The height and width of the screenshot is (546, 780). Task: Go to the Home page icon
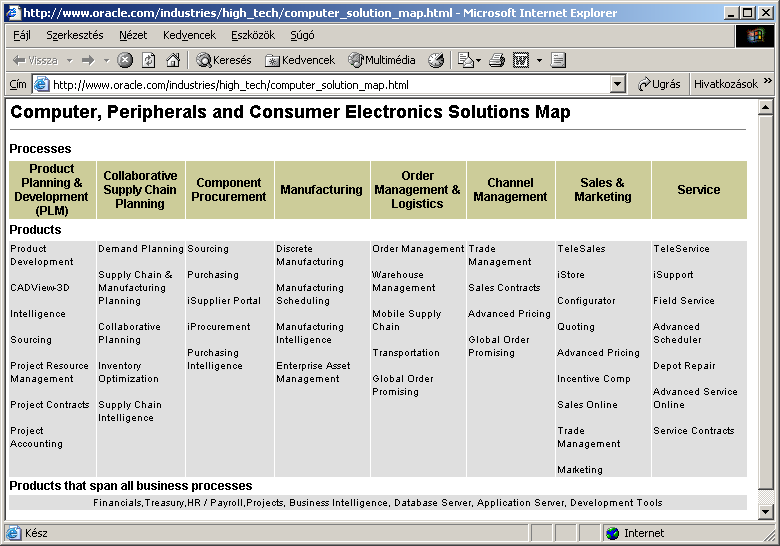coord(173,60)
